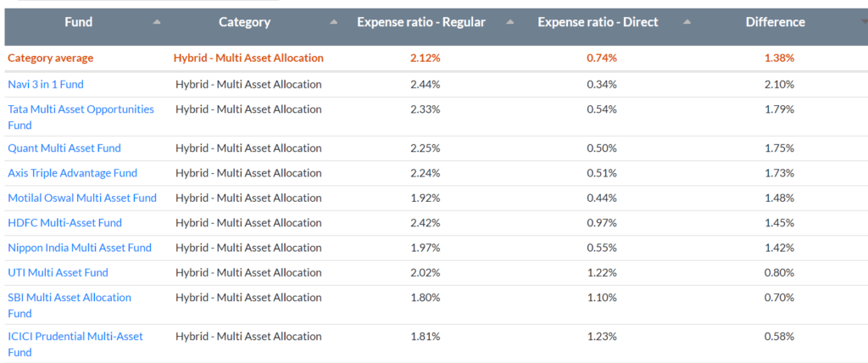Open the Navi 3 in 1 Fund link

[x=46, y=84]
